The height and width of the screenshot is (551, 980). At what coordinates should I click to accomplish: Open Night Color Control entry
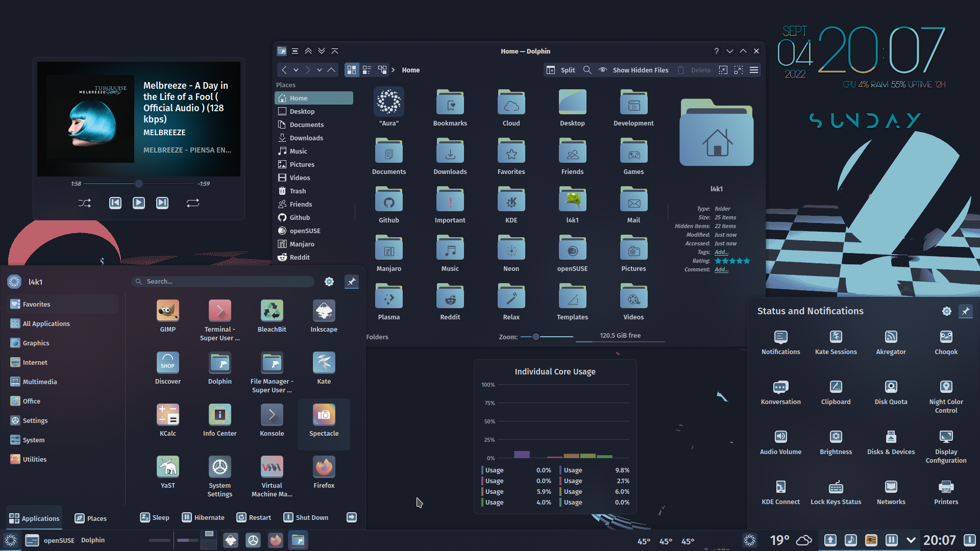pyautogui.click(x=946, y=397)
